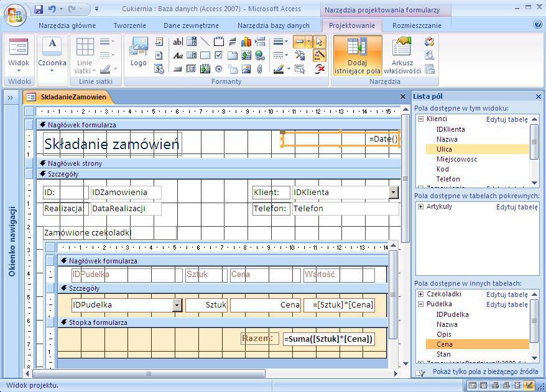Pick the Option Group control
Viewport: 546px width, 392px height.
[x=219, y=42]
